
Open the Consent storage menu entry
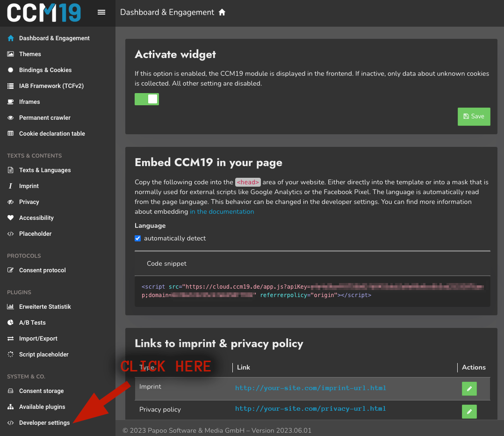42,391
